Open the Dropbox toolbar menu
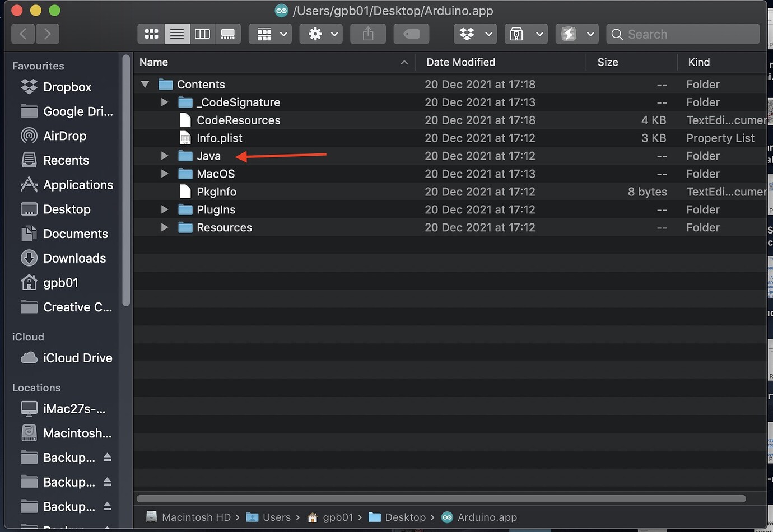Viewport: 773px width, 532px height. pos(475,34)
